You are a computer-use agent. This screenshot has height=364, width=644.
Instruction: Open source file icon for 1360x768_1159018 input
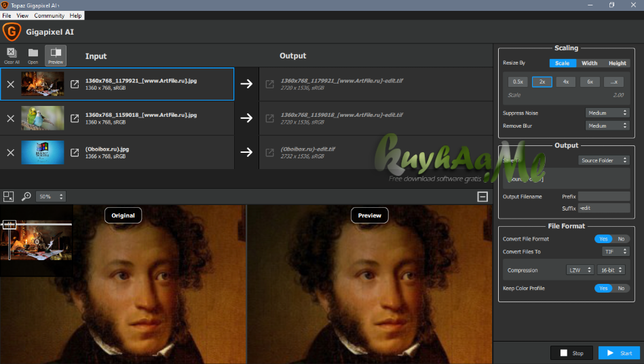[75, 118]
